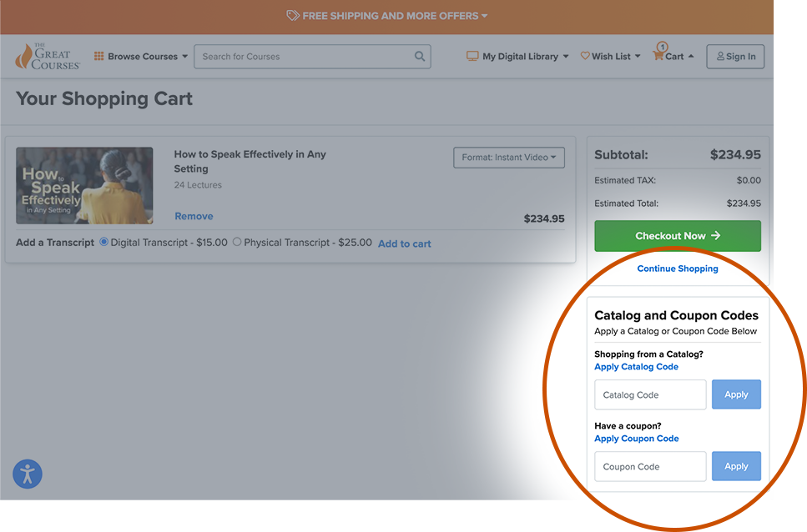
Task: Expand the Free Shipping and More Offers banner
Action: [x=387, y=16]
